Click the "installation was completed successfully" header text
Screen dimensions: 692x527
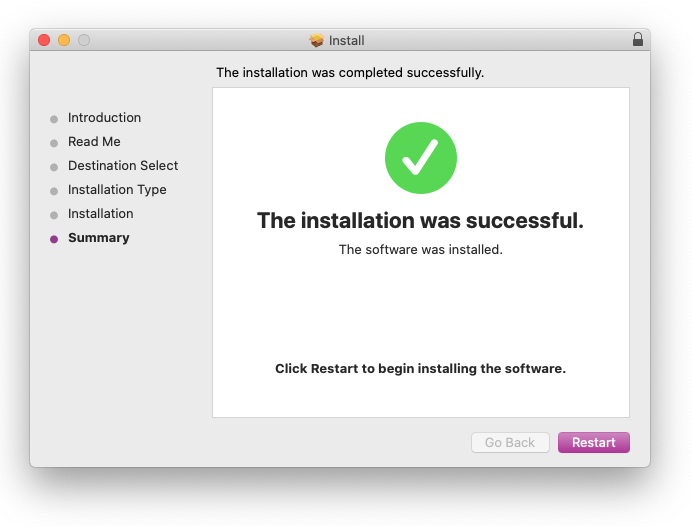point(350,72)
